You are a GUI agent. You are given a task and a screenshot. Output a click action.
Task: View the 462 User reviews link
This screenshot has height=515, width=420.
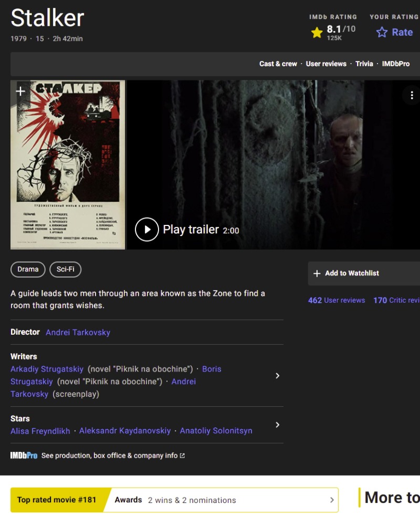click(337, 301)
